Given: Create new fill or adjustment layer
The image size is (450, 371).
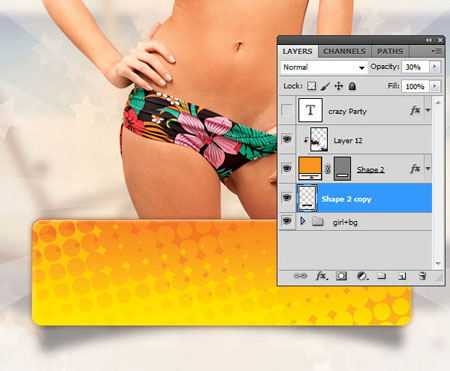Looking at the screenshot, I should point(362,276).
